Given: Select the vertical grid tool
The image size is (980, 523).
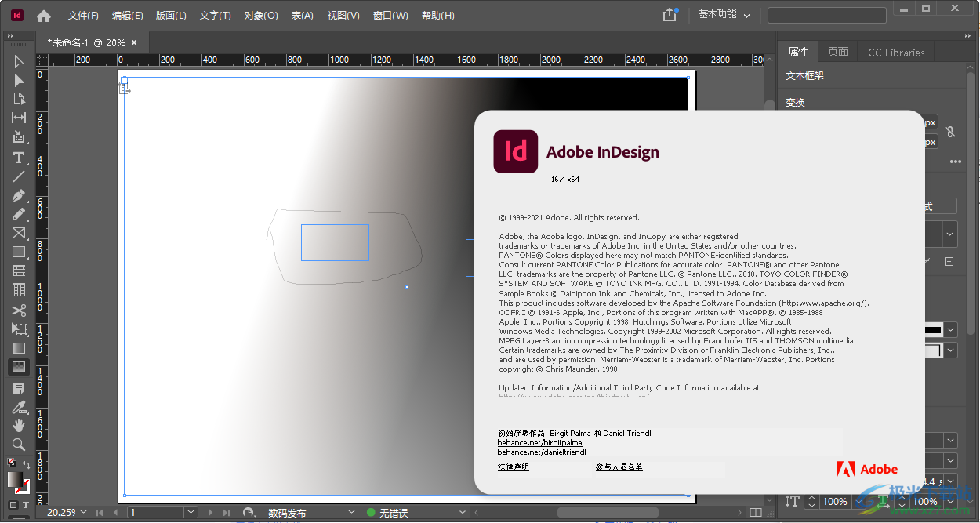Looking at the screenshot, I should [x=19, y=289].
